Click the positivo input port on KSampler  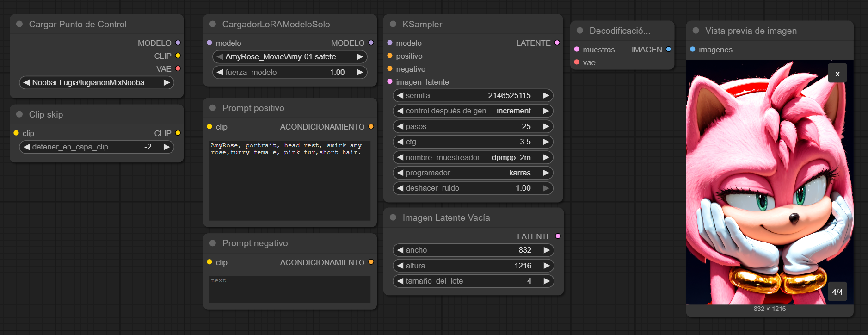coord(390,56)
